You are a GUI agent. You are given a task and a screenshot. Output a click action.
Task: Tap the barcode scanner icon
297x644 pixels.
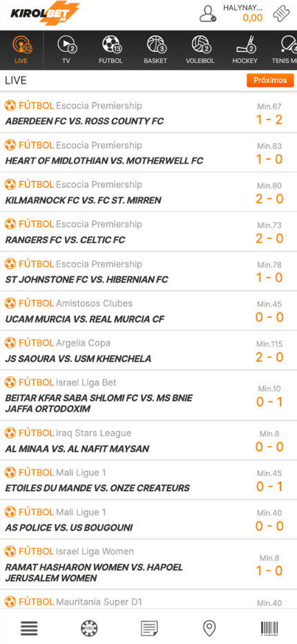[x=269, y=628]
